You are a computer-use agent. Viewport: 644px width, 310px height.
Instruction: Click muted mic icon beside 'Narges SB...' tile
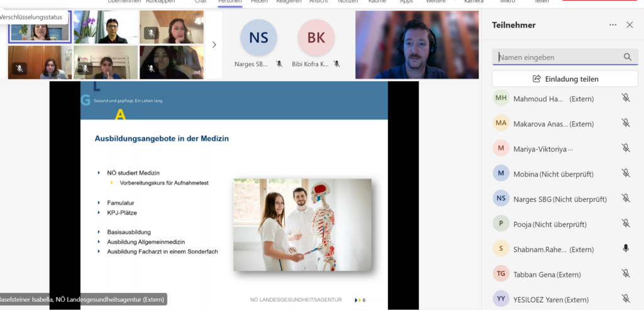tap(279, 64)
